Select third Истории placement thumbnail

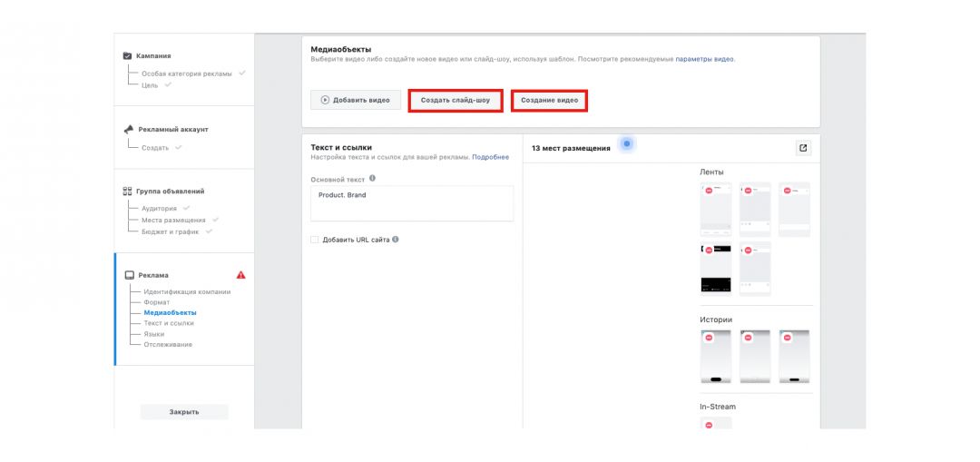(x=794, y=357)
